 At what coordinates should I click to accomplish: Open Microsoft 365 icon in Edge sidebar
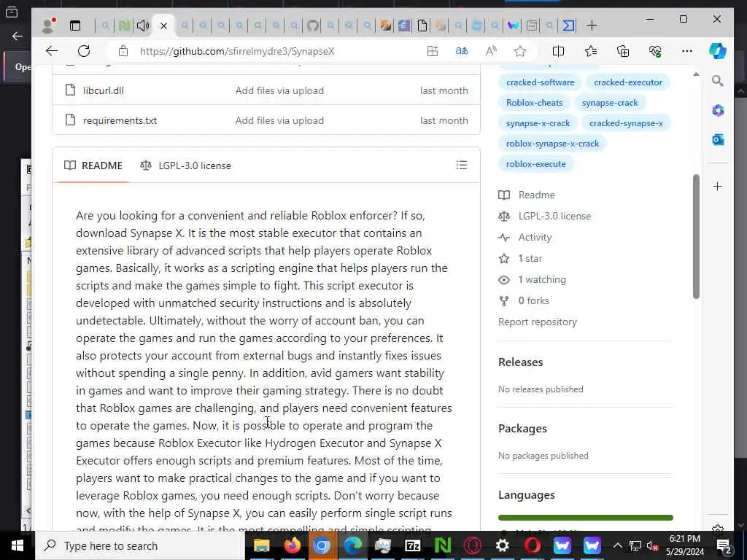point(718,111)
